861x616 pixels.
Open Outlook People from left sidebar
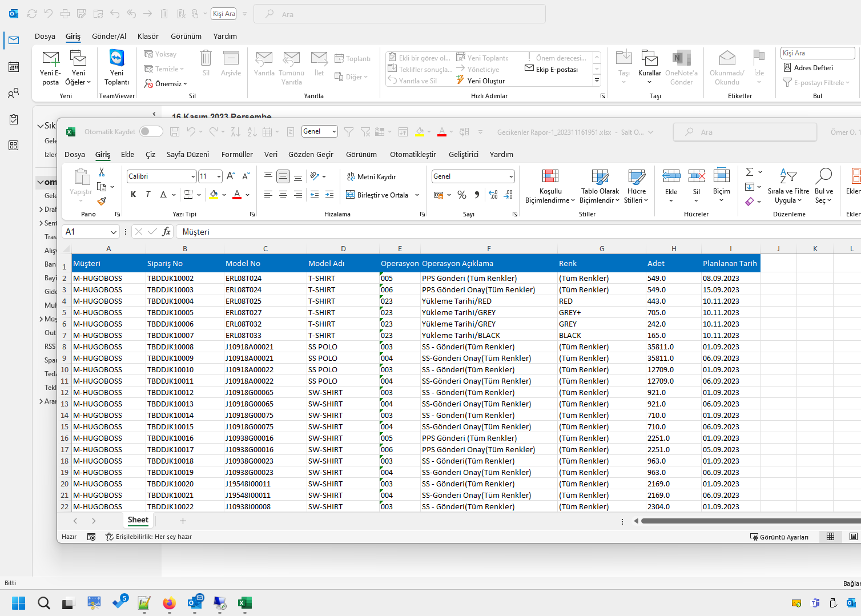click(x=14, y=93)
